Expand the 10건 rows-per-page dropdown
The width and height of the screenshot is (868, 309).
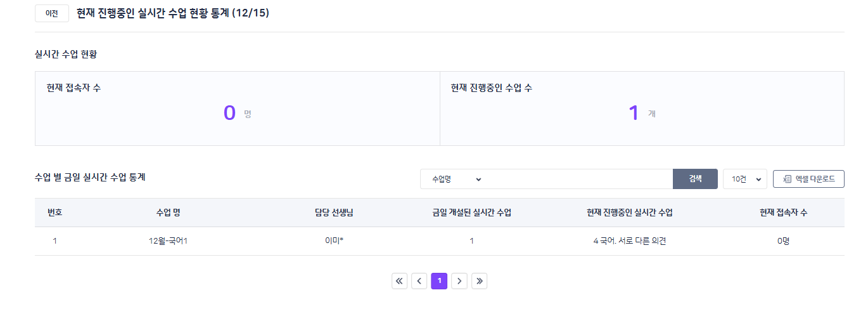744,180
